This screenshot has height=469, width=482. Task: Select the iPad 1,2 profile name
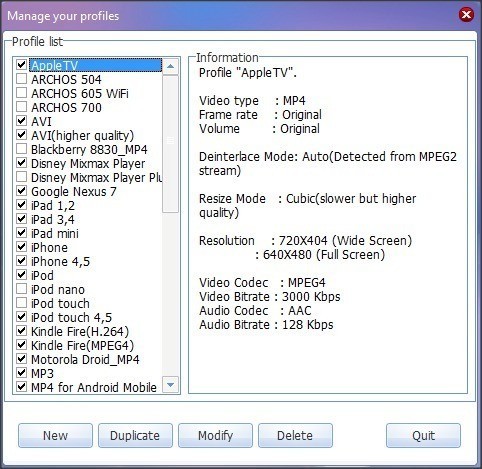coord(53,205)
